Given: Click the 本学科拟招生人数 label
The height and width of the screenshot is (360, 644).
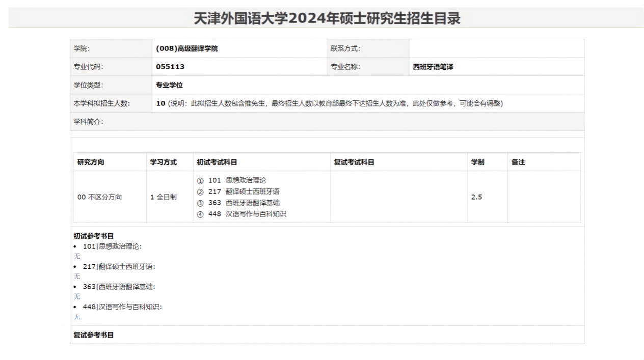Looking at the screenshot, I should click(x=102, y=103).
